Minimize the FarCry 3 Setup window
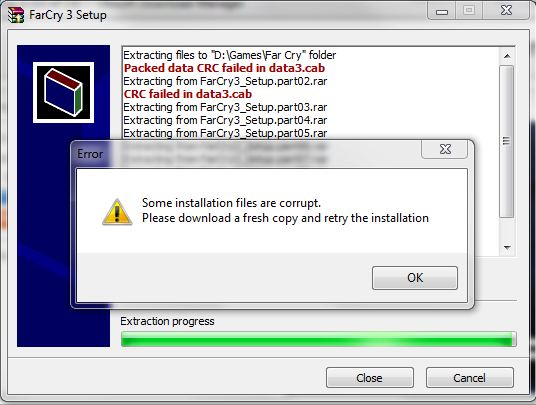536x405 pixels. (441, 12)
